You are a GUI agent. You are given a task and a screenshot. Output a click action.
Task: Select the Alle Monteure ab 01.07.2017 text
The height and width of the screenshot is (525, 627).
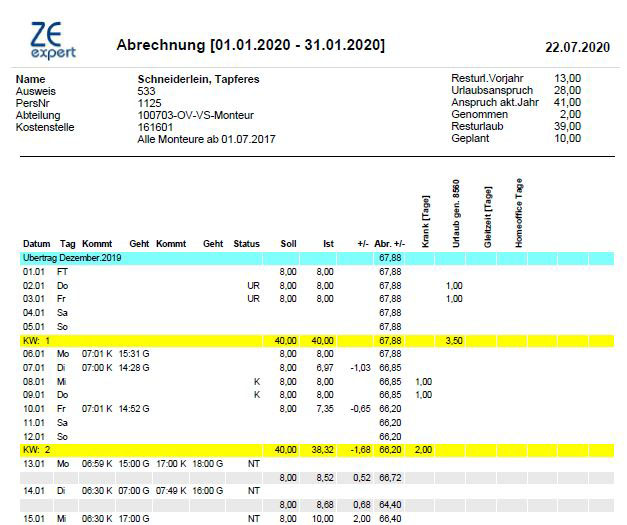point(206,139)
